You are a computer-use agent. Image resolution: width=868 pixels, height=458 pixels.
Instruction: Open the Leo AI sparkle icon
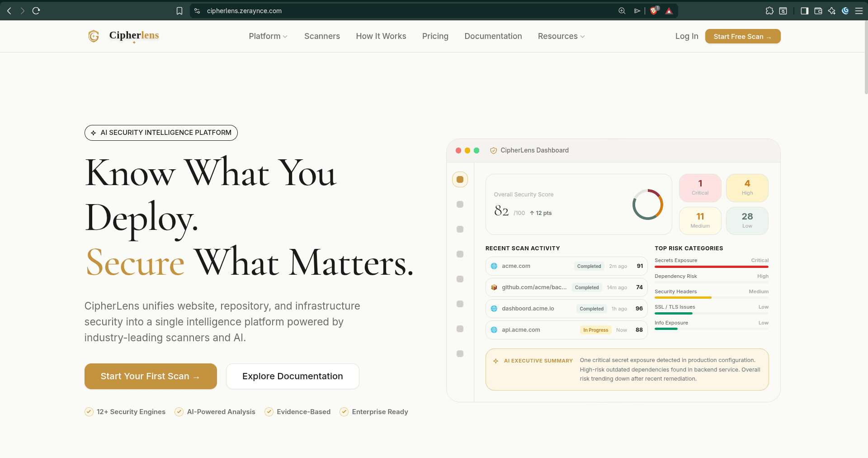pyautogui.click(x=832, y=11)
